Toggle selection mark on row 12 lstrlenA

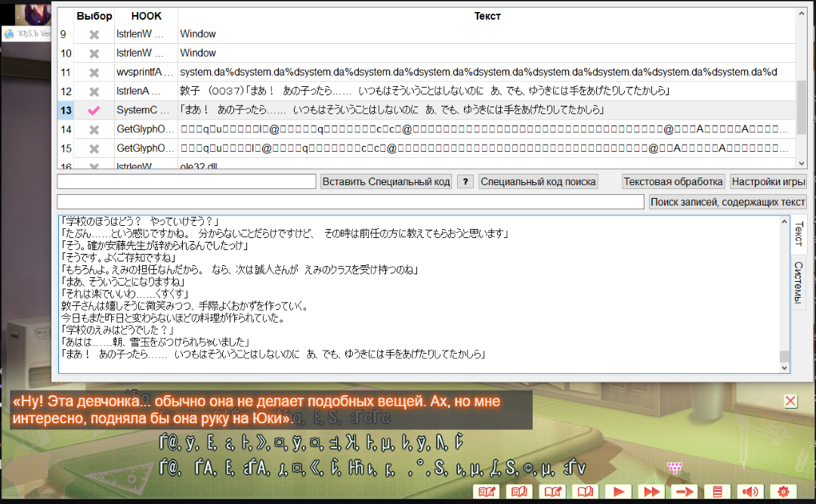click(94, 91)
